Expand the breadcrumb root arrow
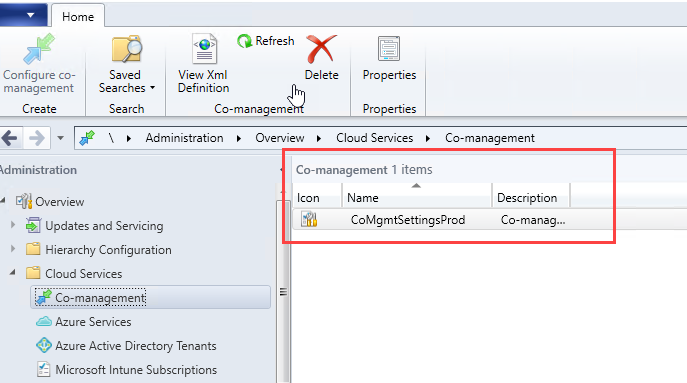 click(x=129, y=138)
